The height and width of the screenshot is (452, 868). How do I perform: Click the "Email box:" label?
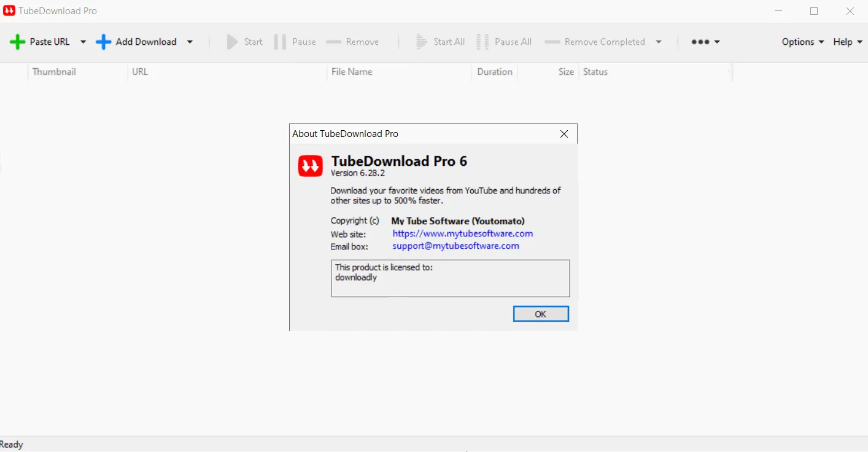pos(349,246)
